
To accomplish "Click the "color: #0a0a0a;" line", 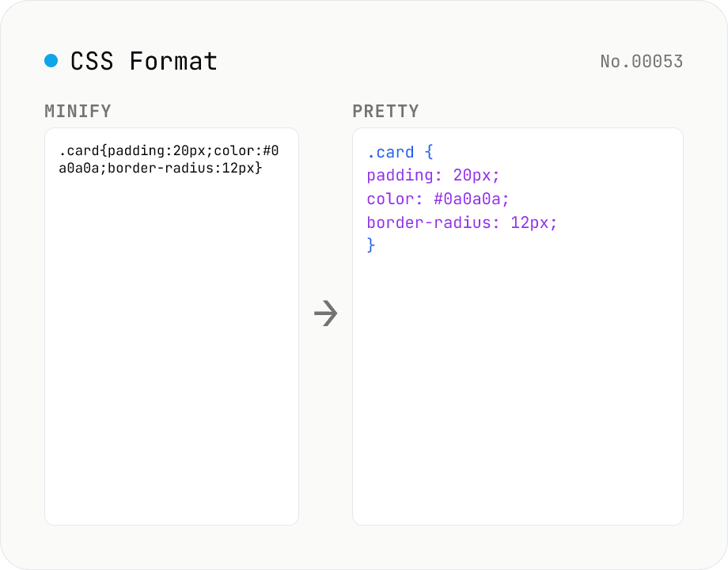I will (438, 199).
